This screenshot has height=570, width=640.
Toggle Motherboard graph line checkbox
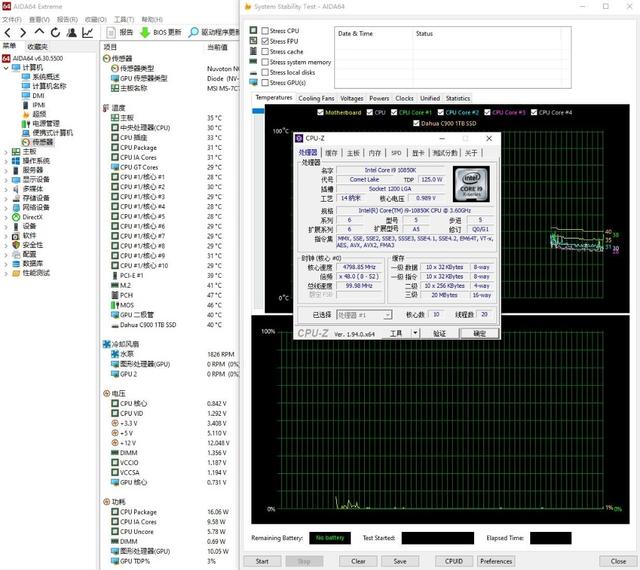[320, 112]
